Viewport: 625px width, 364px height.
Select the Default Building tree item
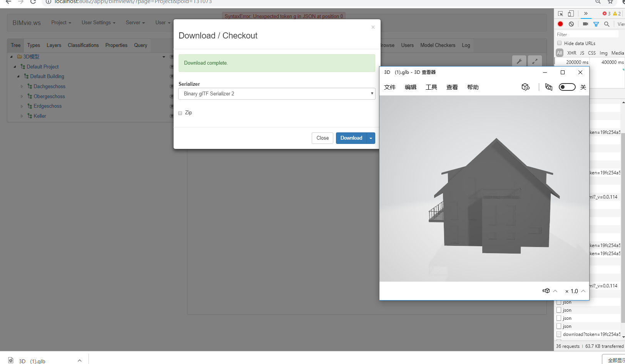[47, 77]
